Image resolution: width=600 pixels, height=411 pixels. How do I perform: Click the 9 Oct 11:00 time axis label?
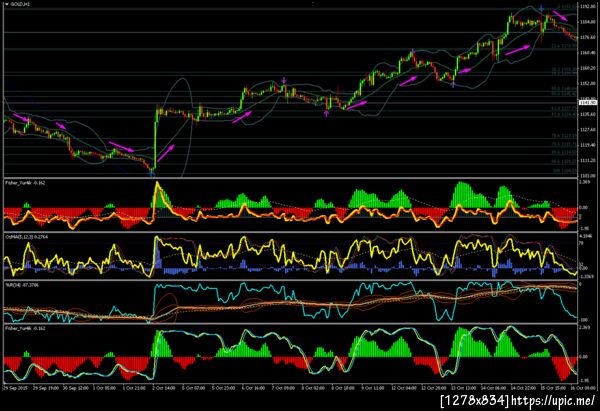[x=373, y=388]
